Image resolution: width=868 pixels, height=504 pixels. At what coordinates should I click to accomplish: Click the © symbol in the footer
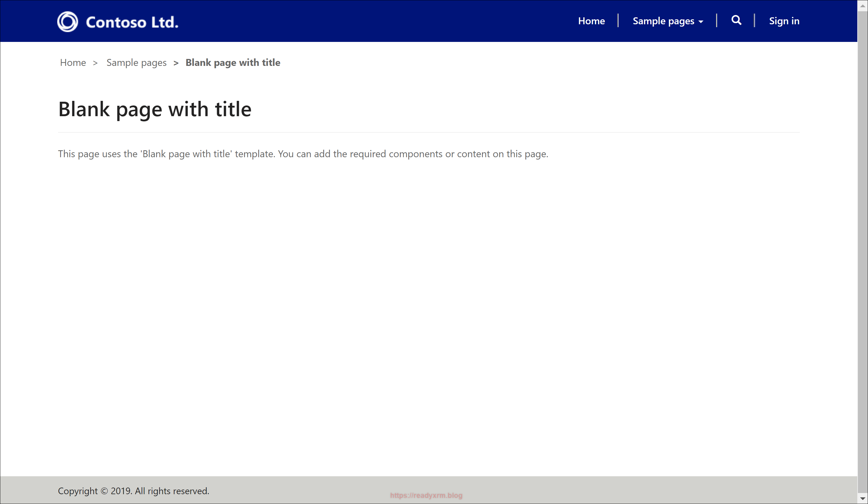coord(104,491)
